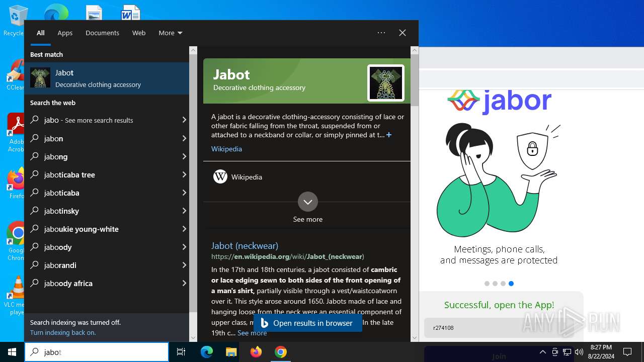This screenshot has height=362, width=644.
Task: Expand the 'jabon' suggestion arrow
Action: pyautogui.click(x=184, y=138)
